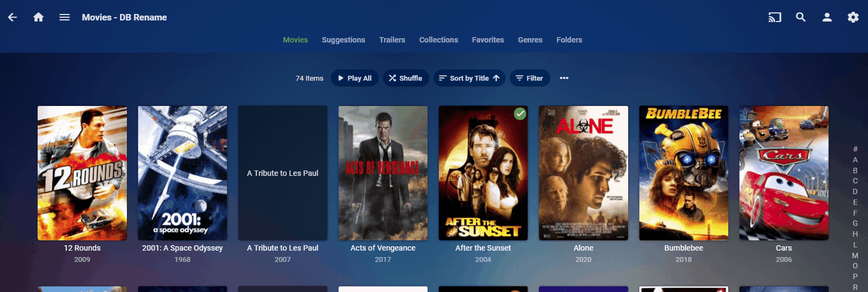Jump to letter C in alphabet picker
Image resolution: width=868 pixels, height=292 pixels.
point(855,181)
